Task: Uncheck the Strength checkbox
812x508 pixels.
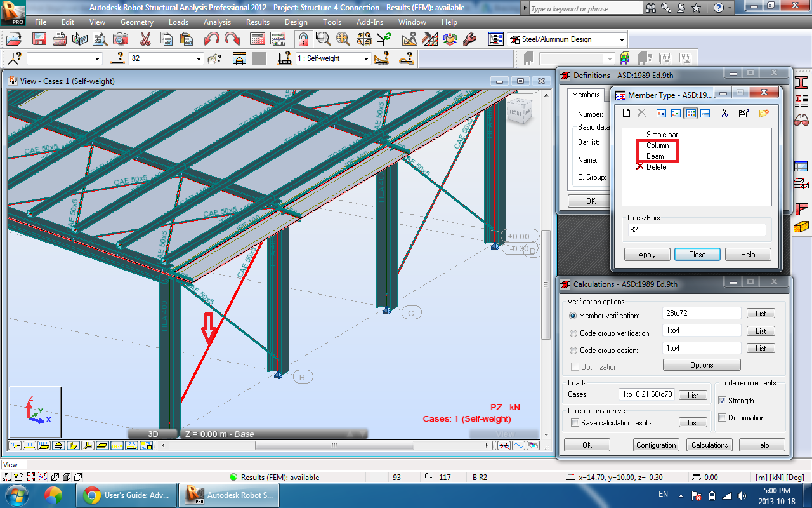Action: pyautogui.click(x=722, y=401)
